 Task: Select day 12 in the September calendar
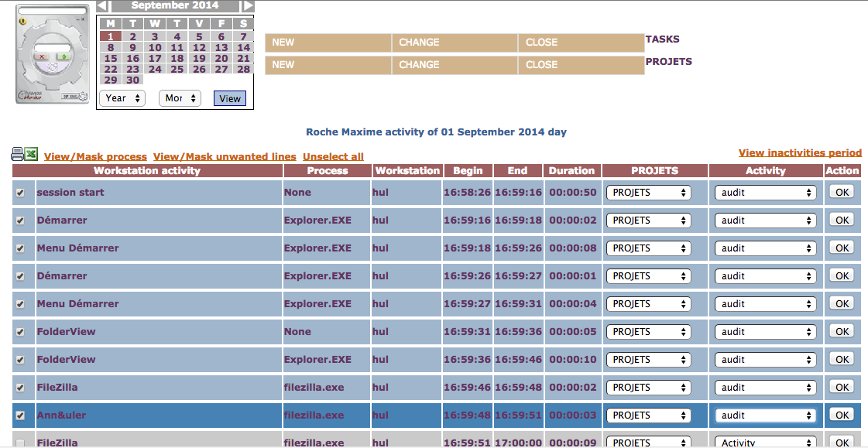click(x=199, y=47)
